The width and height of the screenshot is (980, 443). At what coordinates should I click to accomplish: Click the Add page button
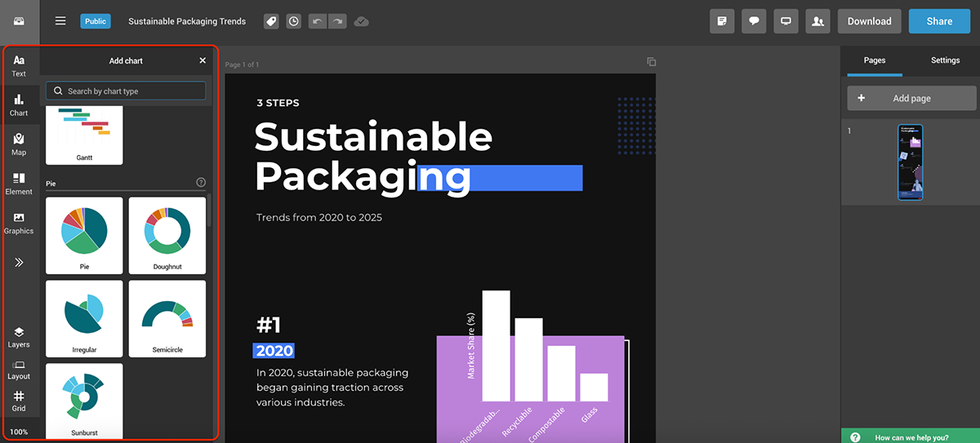[911, 98]
